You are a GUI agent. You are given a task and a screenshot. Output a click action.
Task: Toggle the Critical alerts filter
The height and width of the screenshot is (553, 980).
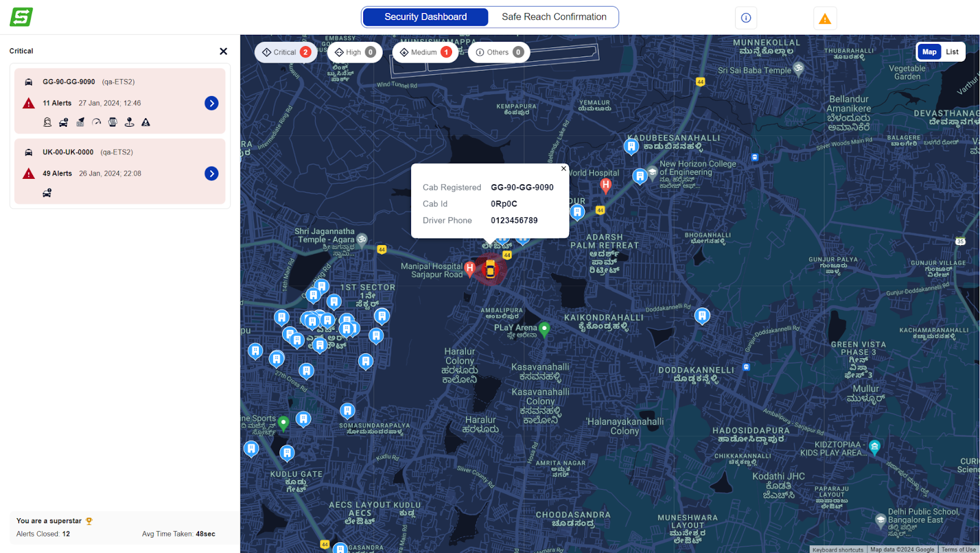[286, 53]
